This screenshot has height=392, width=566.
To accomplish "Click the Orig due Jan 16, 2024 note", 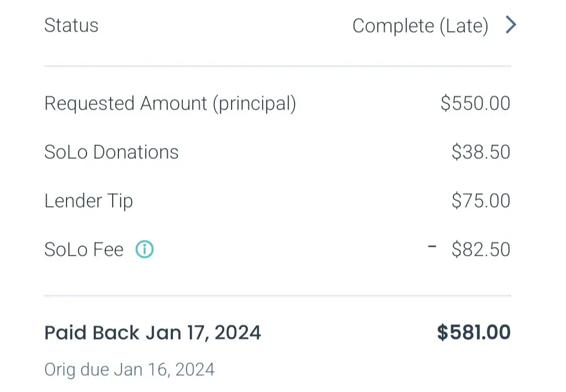I will (x=129, y=369).
